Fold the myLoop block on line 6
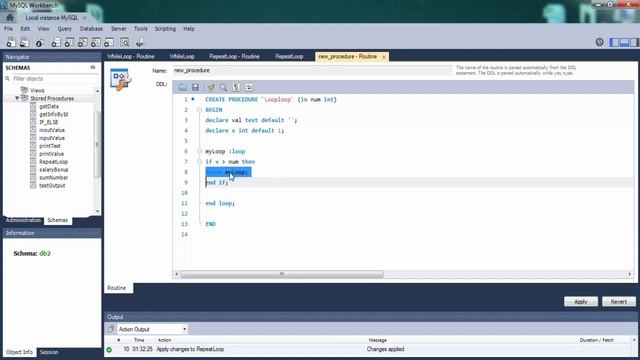Image resolution: width=640 pixels, height=360 pixels. [x=199, y=151]
